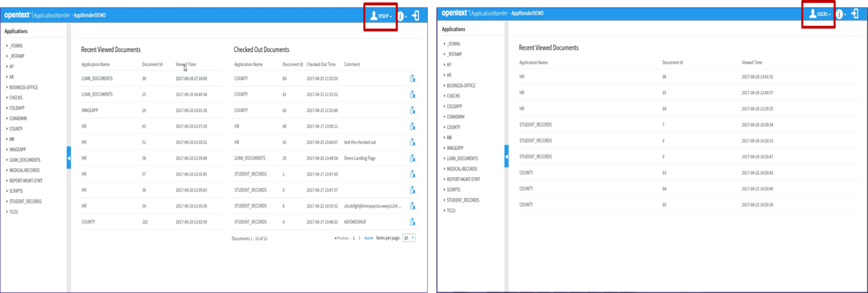The width and height of the screenshot is (868, 293).
Task: Cancel checkout for HR document 40
Action: [x=413, y=126]
